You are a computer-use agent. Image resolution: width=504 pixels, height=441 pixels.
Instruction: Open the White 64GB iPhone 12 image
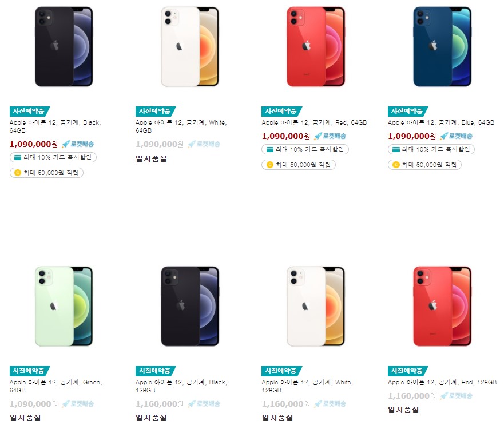coord(190,46)
